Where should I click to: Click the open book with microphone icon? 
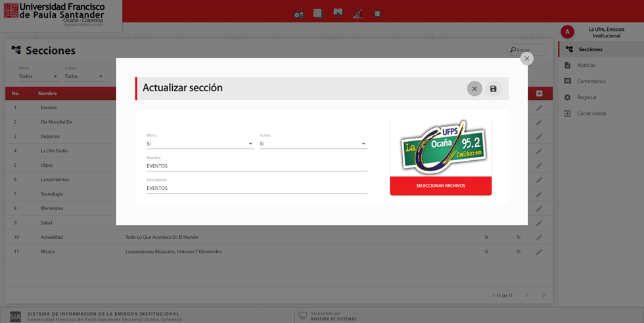(x=338, y=12)
